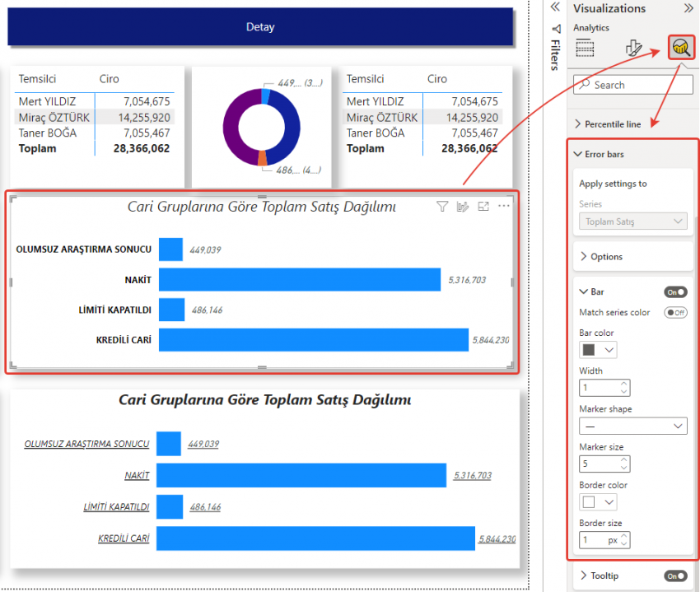Click the Detay header button

click(x=260, y=27)
